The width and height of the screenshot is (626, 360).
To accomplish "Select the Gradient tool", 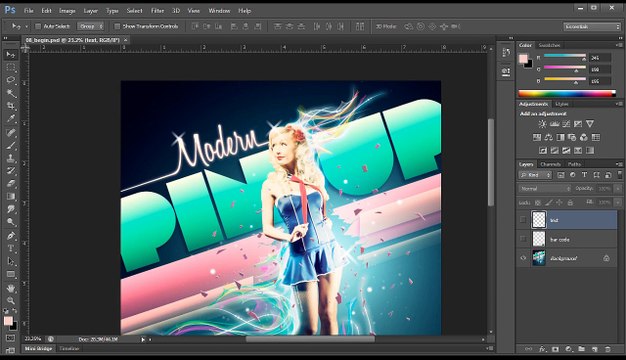I will pos(11,196).
